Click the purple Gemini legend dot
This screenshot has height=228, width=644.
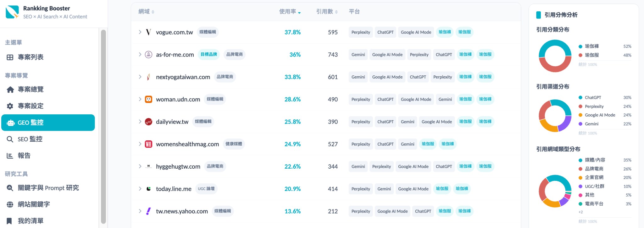[580, 124]
